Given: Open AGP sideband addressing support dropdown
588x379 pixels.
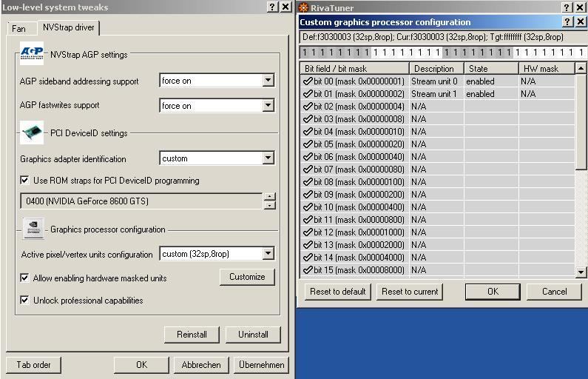Looking at the screenshot, I should (268, 80).
